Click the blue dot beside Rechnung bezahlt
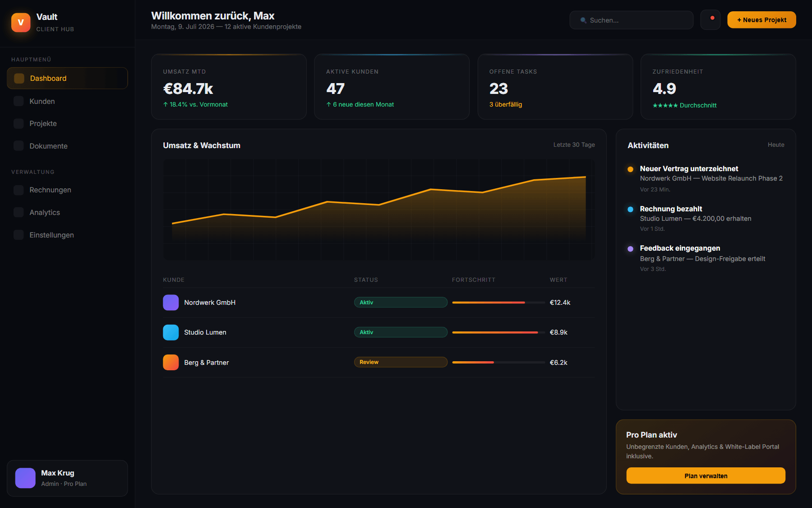This screenshot has width=812, height=508. [631, 210]
